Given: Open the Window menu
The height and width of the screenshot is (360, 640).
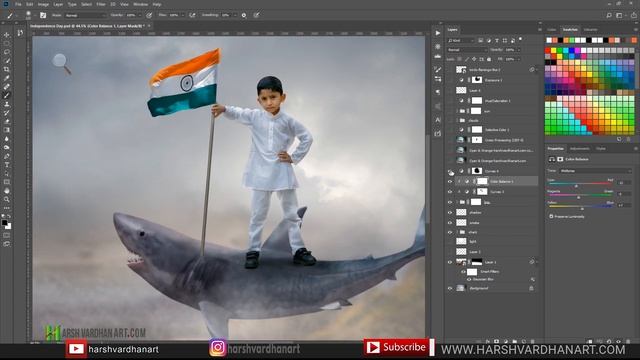Looking at the screenshot, I should 140,4.
